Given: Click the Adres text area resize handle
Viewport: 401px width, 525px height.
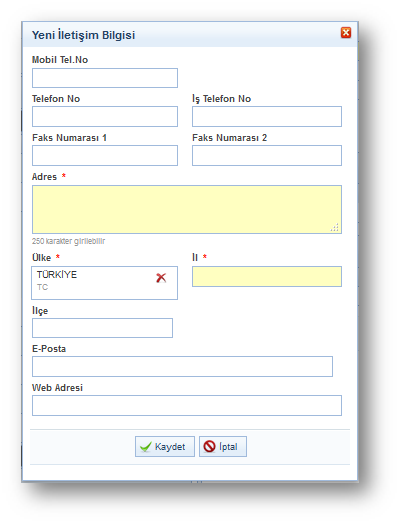Looking at the screenshot, I should click(335, 228).
